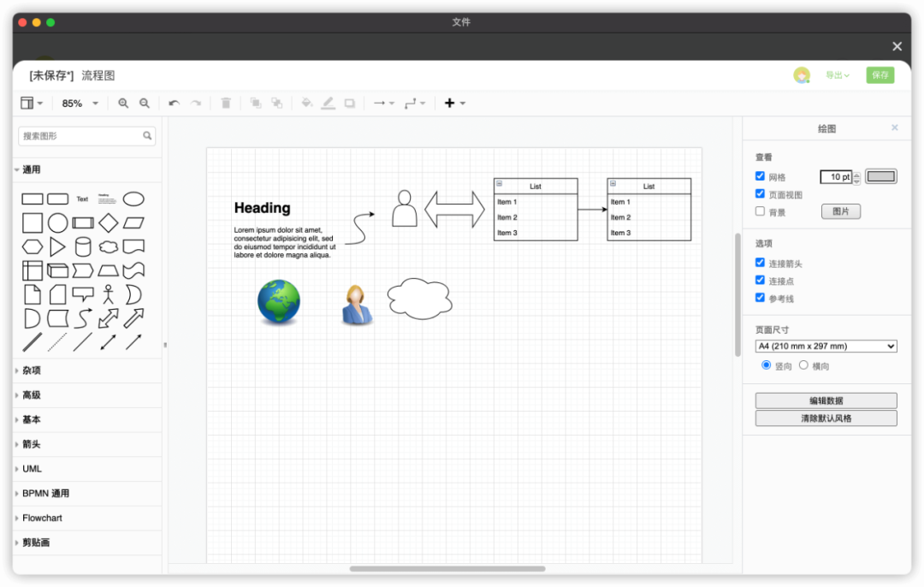The width and height of the screenshot is (924, 587).
Task: Open the 85% zoom dropdown
Action: click(x=80, y=104)
